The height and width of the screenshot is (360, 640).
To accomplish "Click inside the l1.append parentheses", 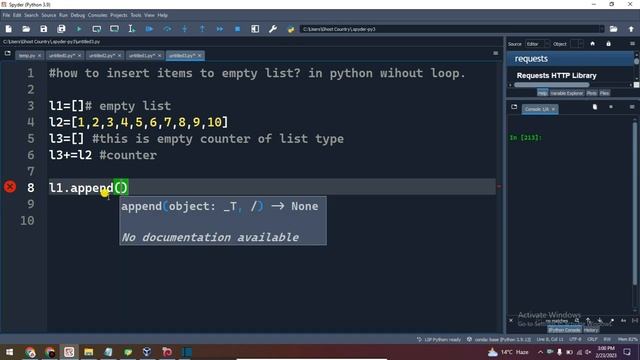I will pos(121,187).
